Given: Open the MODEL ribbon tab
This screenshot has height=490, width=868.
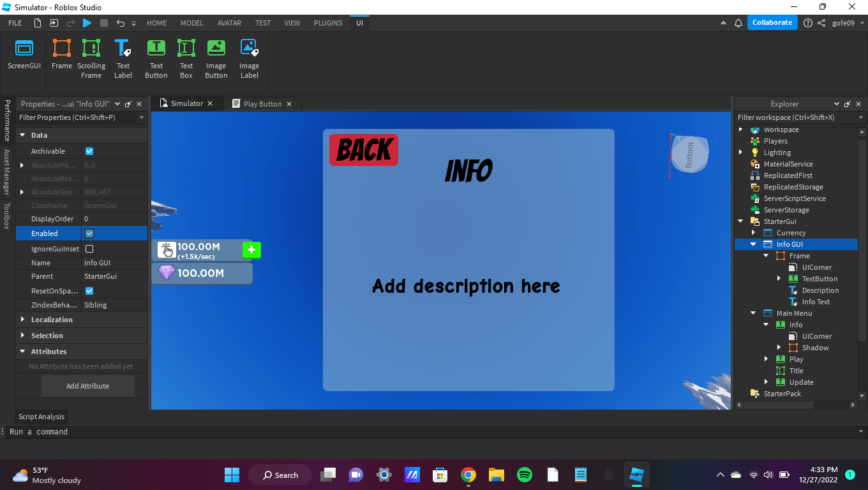Looking at the screenshot, I should [x=191, y=23].
